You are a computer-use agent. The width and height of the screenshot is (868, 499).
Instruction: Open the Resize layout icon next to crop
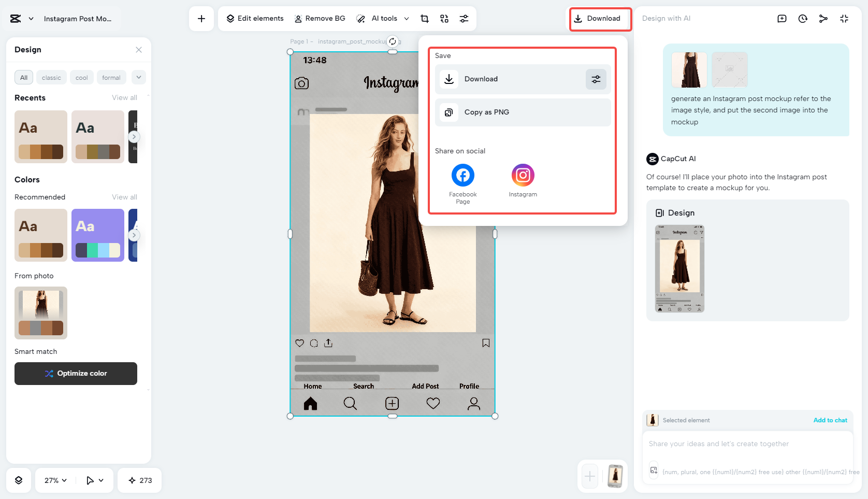point(444,18)
